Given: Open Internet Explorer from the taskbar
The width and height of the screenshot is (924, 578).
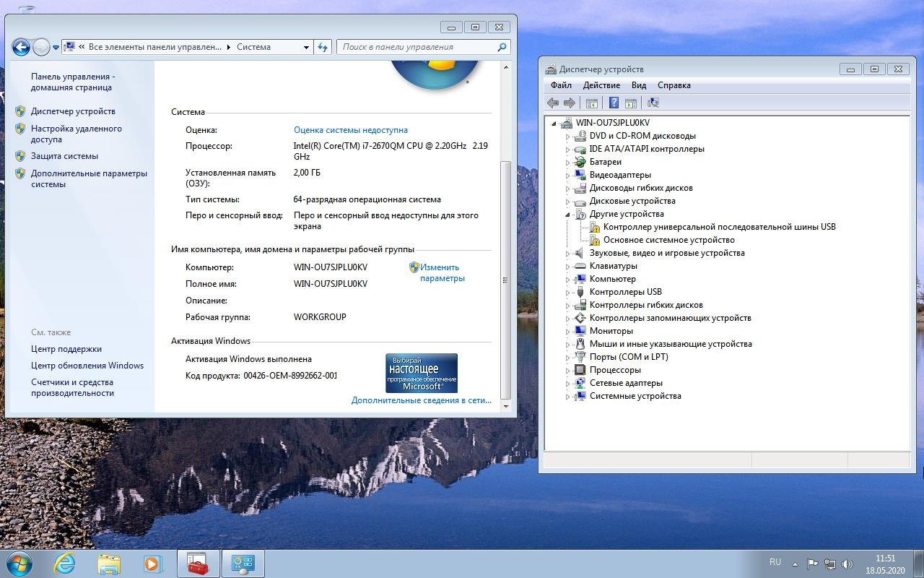Looking at the screenshot, I should point(64,564).
